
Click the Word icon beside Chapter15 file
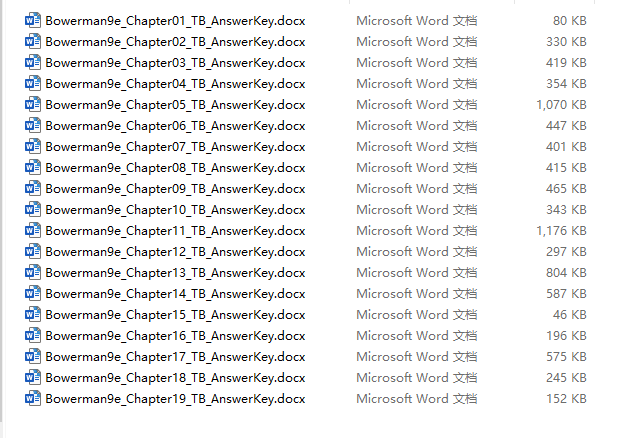pos(32,314)
